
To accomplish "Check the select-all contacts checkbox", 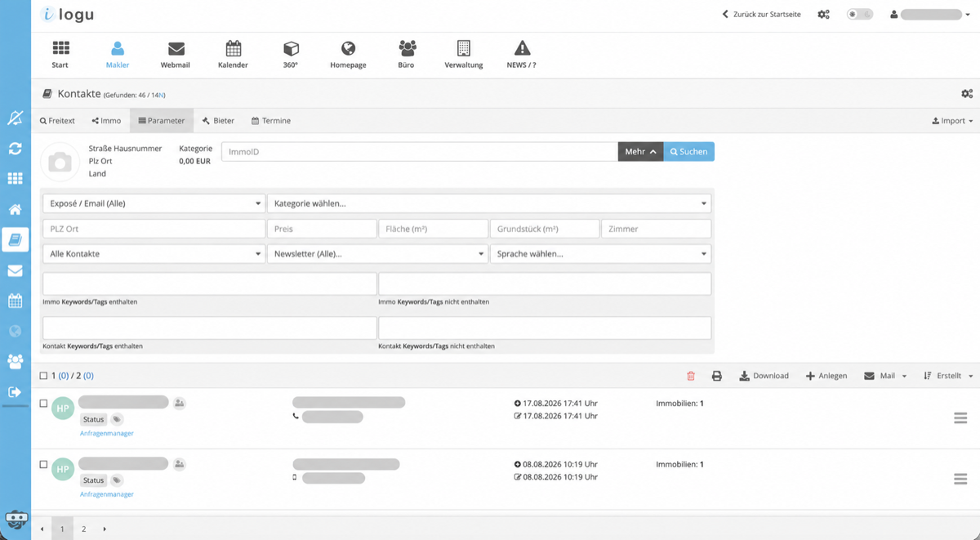I will click(x=44, y=376).
